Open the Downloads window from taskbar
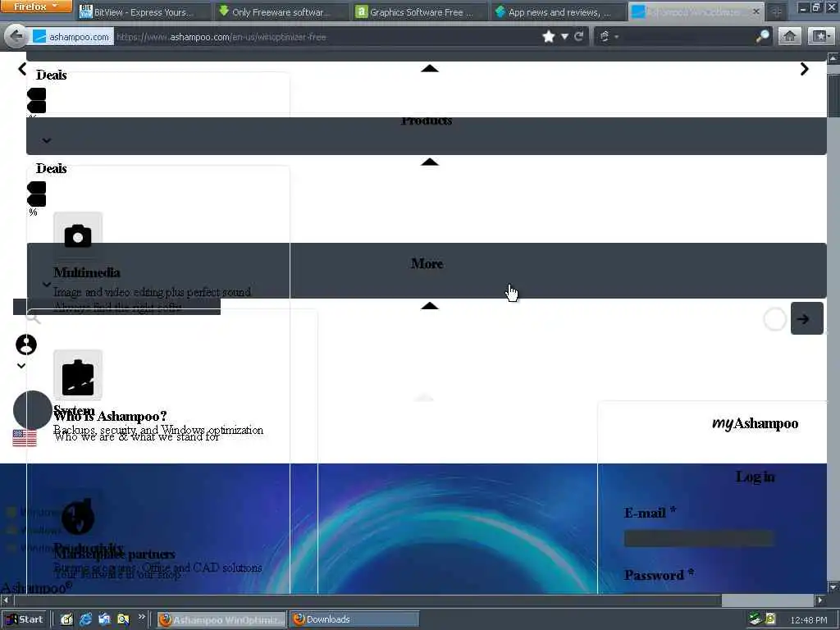 [354, 619]
